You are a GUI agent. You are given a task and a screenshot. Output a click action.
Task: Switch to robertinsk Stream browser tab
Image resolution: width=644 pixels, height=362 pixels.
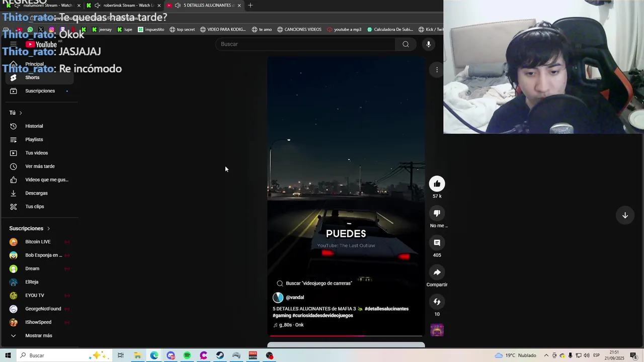pos(124,6)
